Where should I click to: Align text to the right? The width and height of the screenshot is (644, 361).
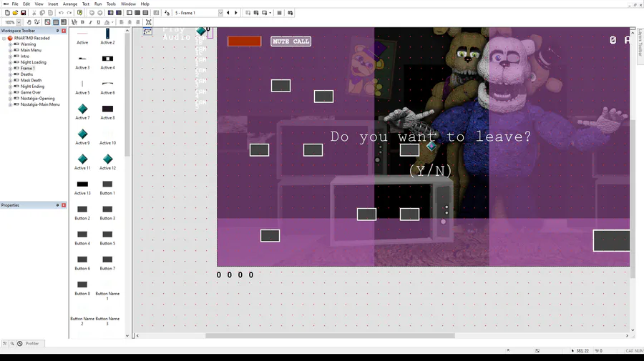(x=137, y=22)
